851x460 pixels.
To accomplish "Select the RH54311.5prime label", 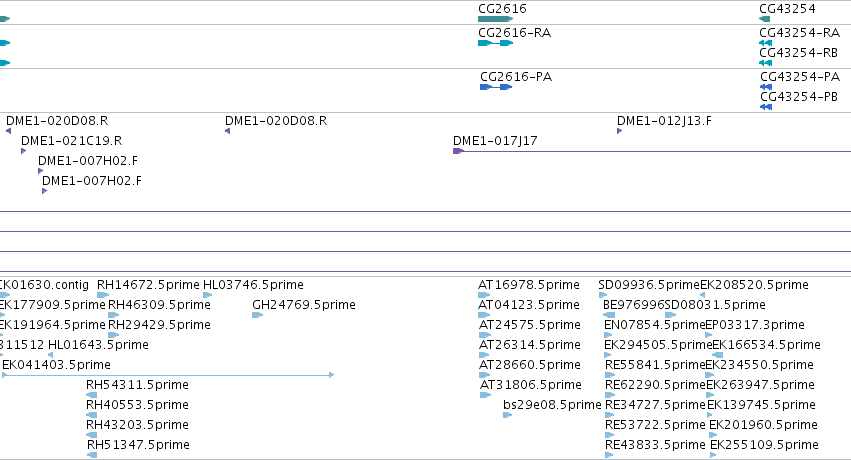I will [x=137, y=385].
